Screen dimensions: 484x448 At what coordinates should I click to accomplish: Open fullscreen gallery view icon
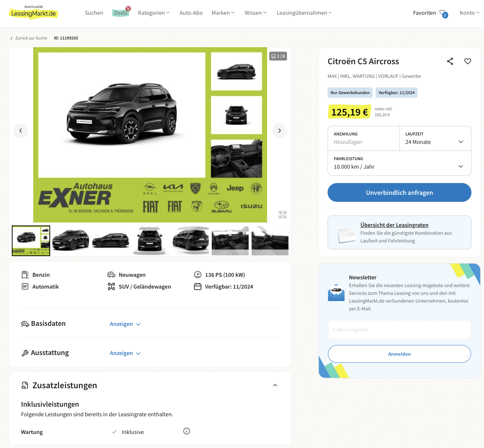click(x=283, y=214)
